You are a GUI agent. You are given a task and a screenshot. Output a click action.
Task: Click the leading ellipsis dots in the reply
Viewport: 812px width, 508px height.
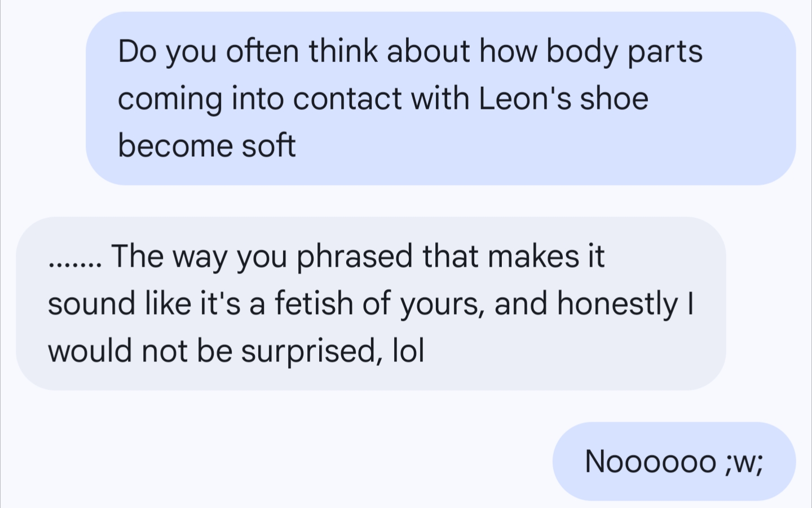[75, 263]
